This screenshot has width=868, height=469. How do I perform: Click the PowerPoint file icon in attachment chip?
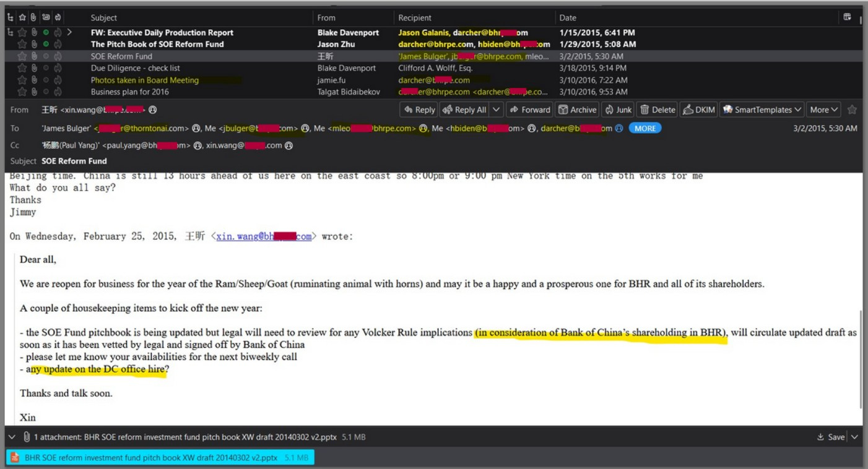point(15,458)
